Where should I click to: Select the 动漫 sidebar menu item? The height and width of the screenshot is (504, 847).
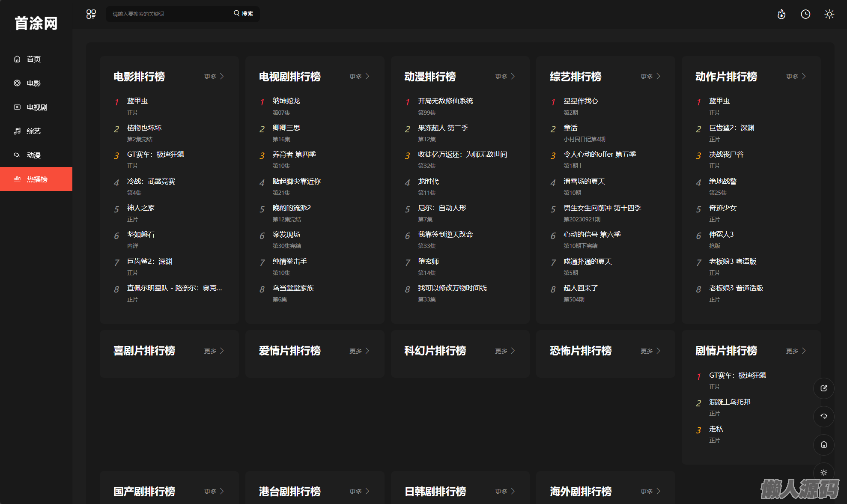33,155
